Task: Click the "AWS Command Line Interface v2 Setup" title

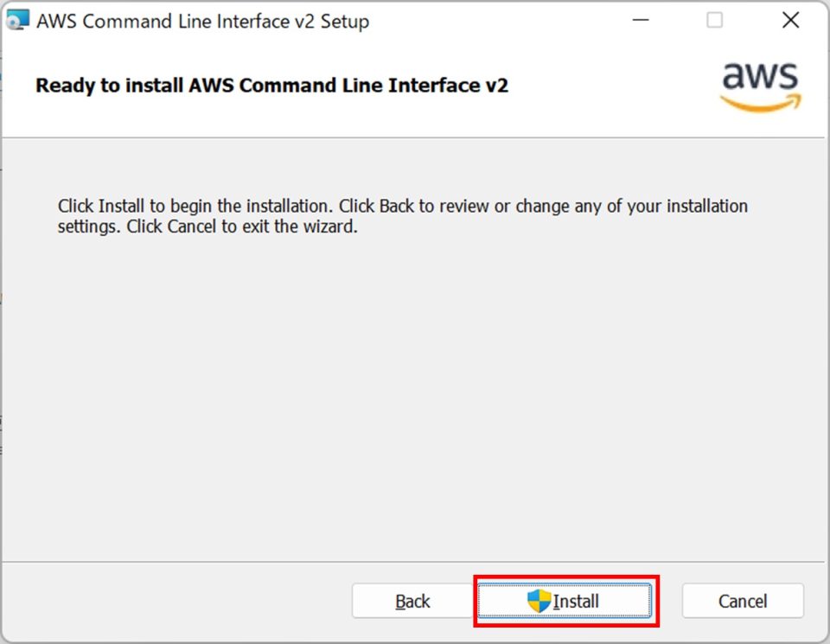Action: point(202,22)
